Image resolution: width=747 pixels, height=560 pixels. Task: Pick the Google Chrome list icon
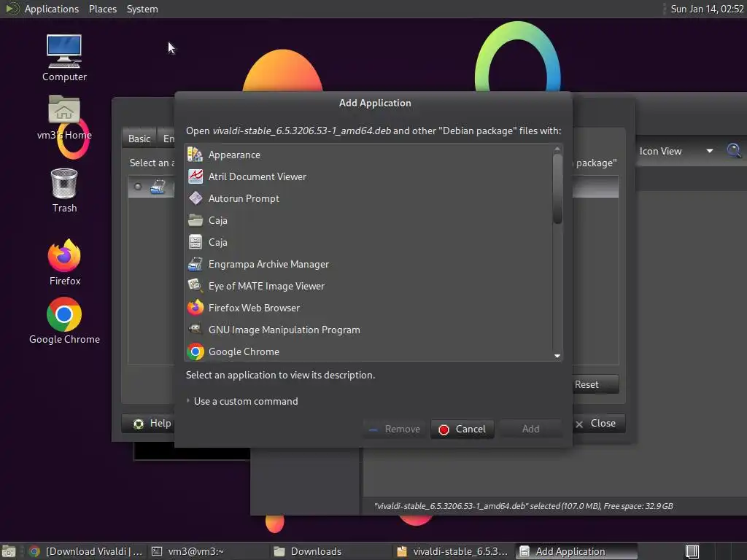tap(196, 352)
